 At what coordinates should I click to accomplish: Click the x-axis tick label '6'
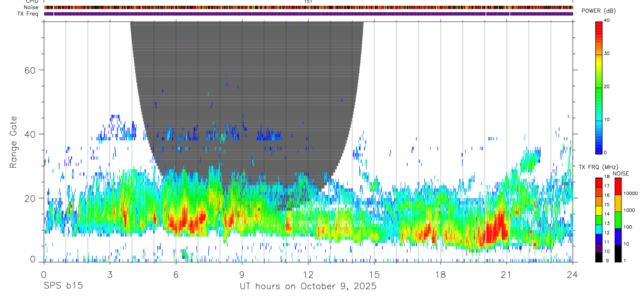(176, 274)
